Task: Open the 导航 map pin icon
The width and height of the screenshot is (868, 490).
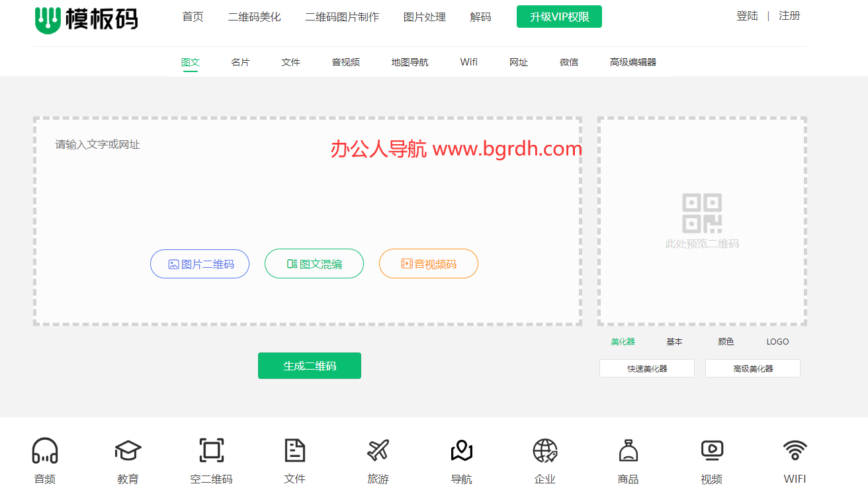Action: pyautogui.click(x=461, y=451)
